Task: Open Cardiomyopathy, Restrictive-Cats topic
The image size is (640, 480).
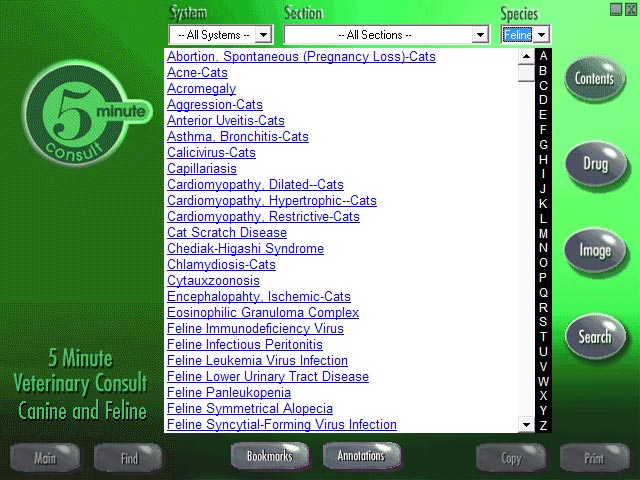Action: point(263,216)
